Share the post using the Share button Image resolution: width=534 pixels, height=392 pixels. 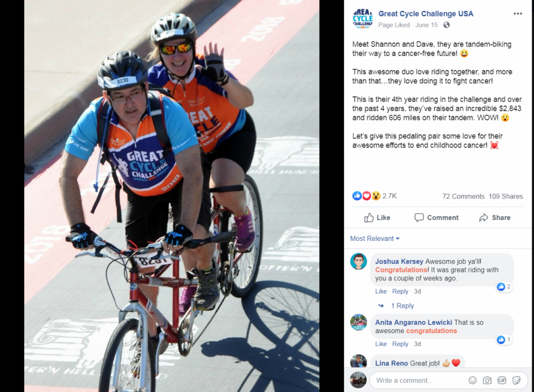pos(494,217)
